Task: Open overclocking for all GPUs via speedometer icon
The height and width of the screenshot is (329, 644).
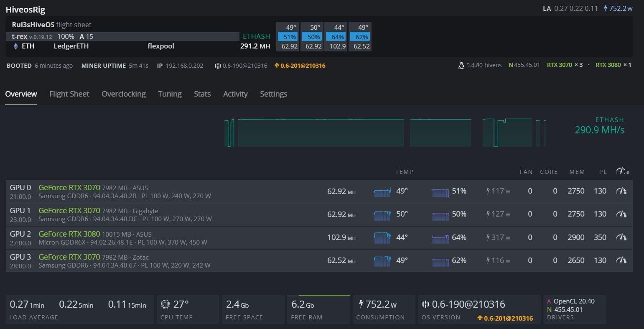Action: click(x=622, y=171)
